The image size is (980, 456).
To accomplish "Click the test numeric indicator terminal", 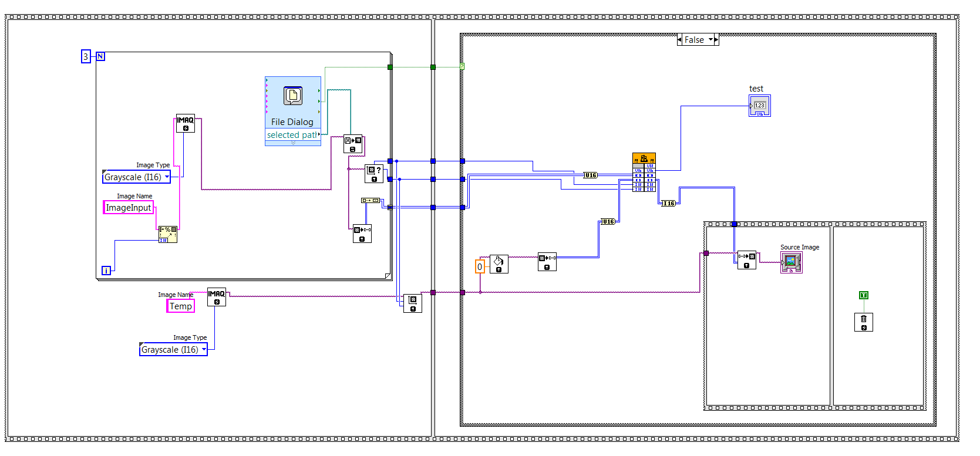I will (760, 106).
